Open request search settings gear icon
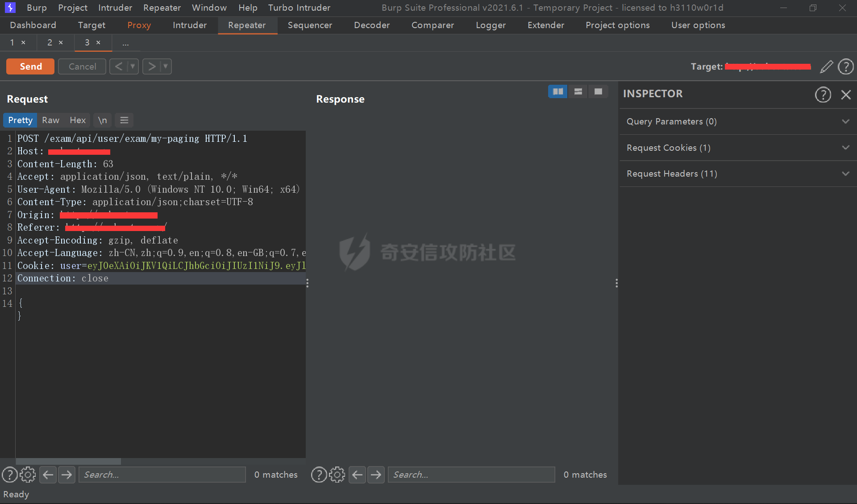 click(28, 475)
